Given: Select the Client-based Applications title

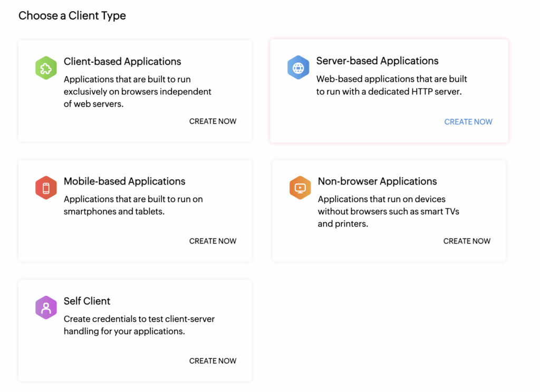Looking at the screenshot, I should [x=122, y=62].
